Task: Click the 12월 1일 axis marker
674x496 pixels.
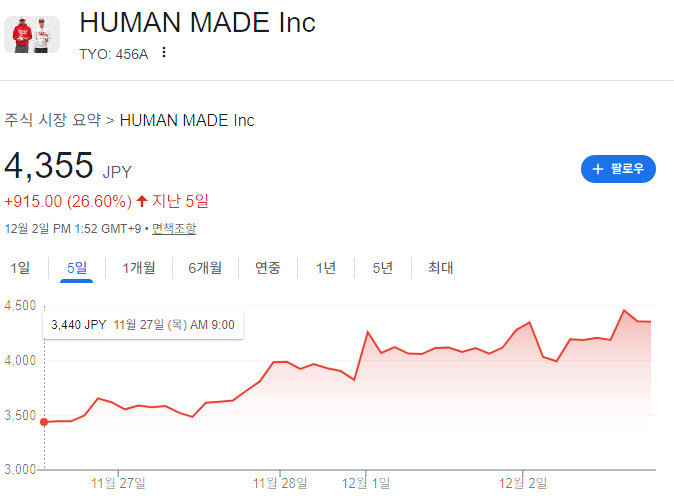Action: [366, 483]
